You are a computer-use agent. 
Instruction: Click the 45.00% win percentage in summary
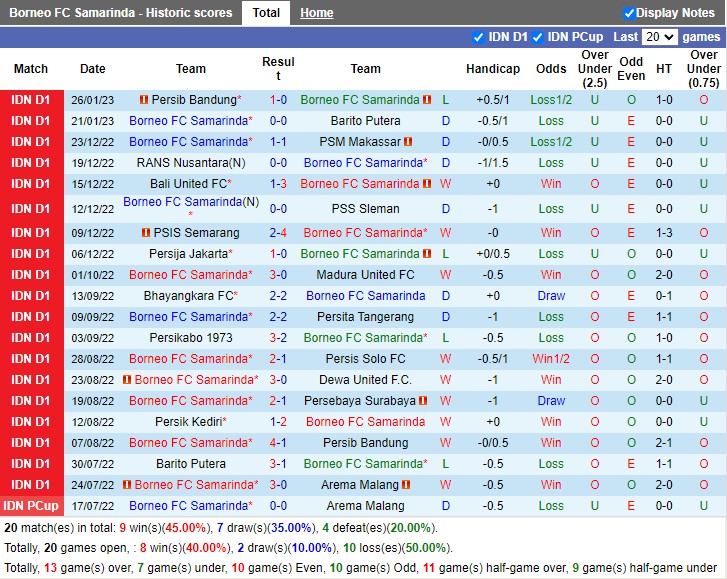click(185, 528)
